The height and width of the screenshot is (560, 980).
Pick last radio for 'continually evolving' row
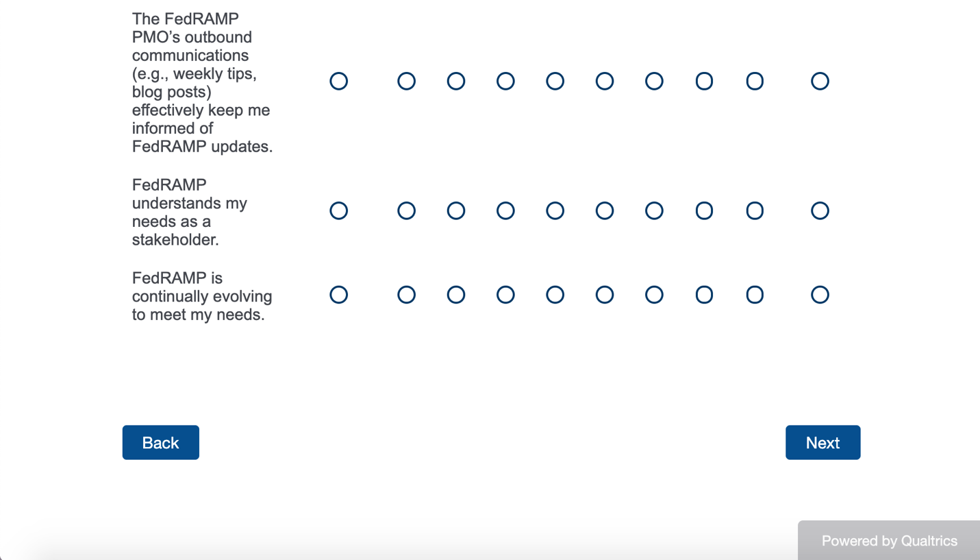pyautogui.click(x=820, y=295)
